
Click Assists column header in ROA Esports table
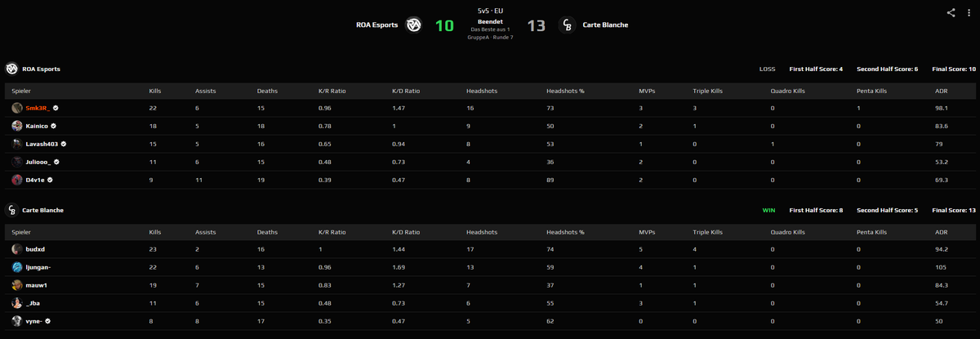pos(205,91)
